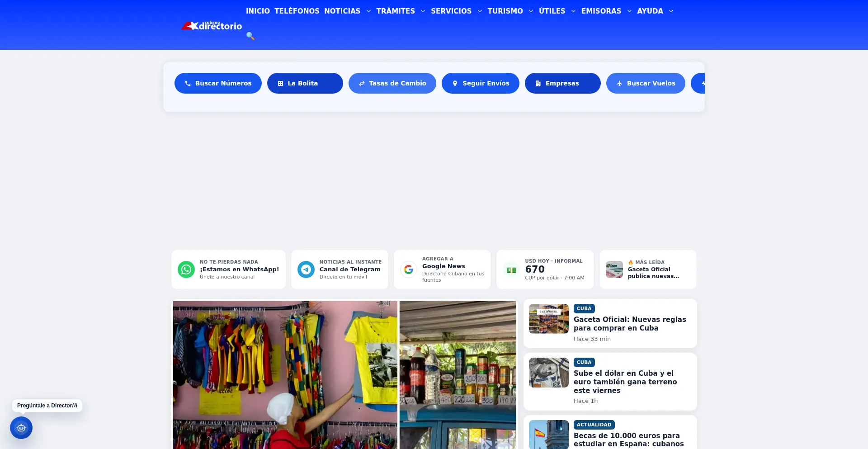Viewport: 868px width, 449px height.
Task: Click the building icon in Empresas
Action: point(538,84)
